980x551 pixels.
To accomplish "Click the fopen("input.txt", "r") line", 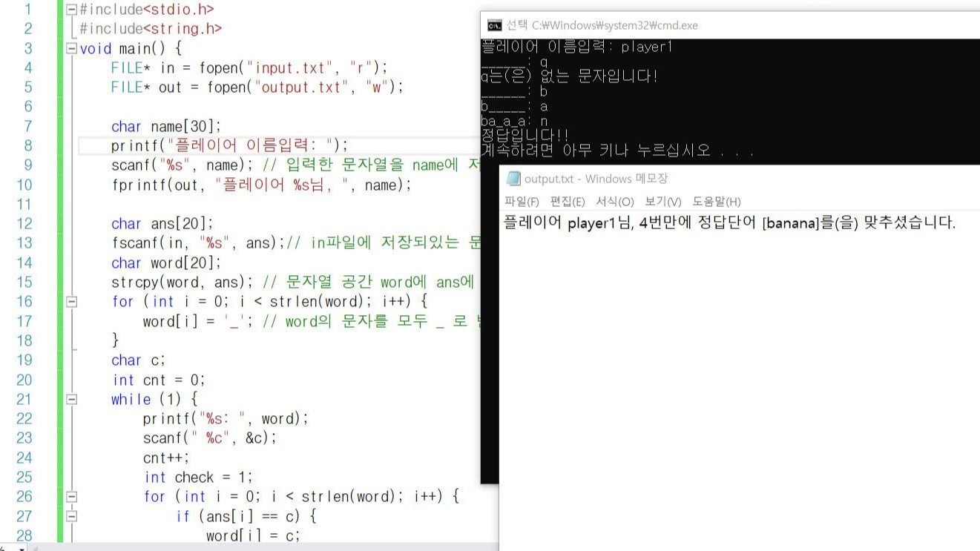I will [x=249, y=68].
